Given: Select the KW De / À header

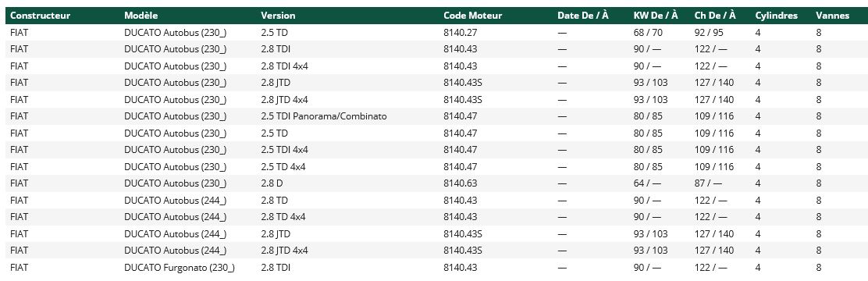Looking at the screenshot, I should coord(656,16).
